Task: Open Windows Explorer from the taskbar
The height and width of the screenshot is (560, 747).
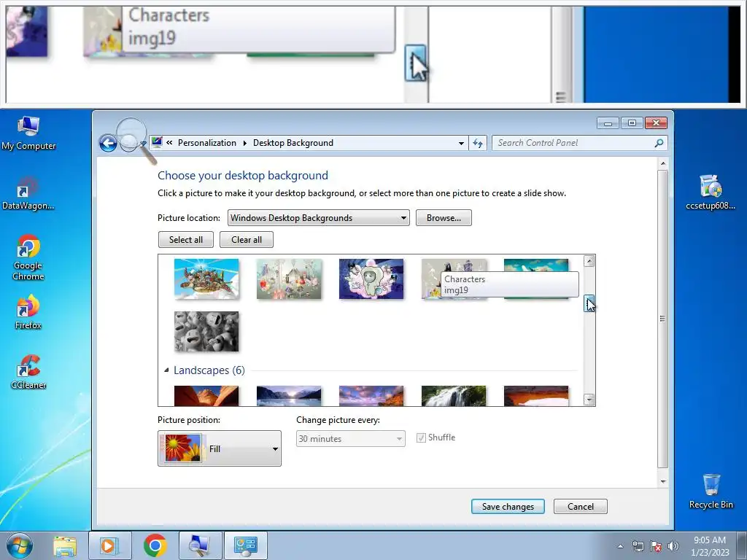Action: [x=65, y=545]
